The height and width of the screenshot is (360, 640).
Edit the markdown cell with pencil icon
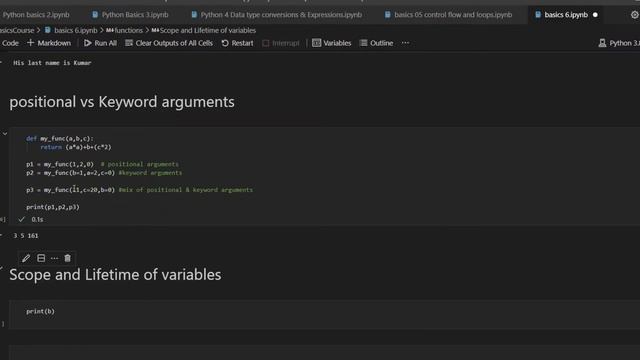coord(26,258)
